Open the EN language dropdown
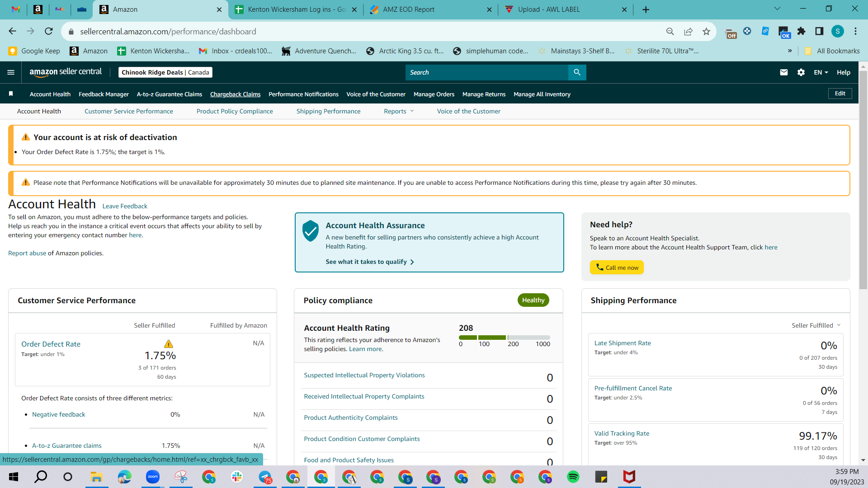This screenshot has width=868, height=488. coord(821,72)
